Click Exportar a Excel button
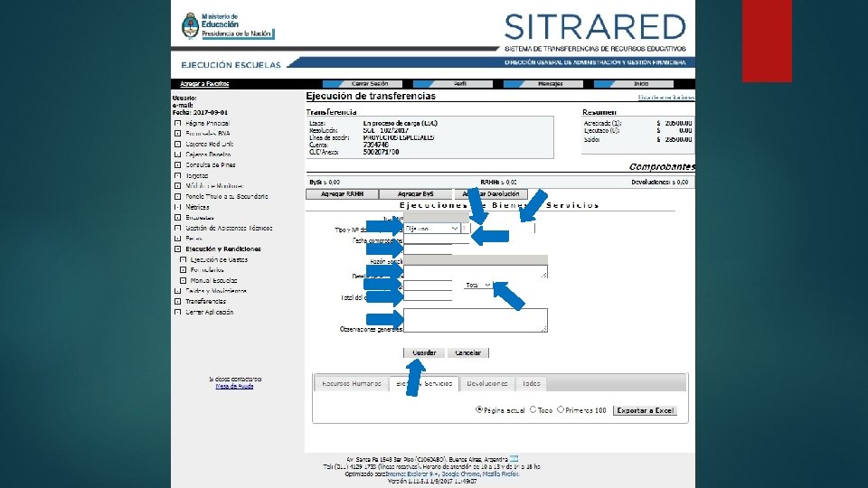This screenshot has width=868, height=488. click(645, 410)
